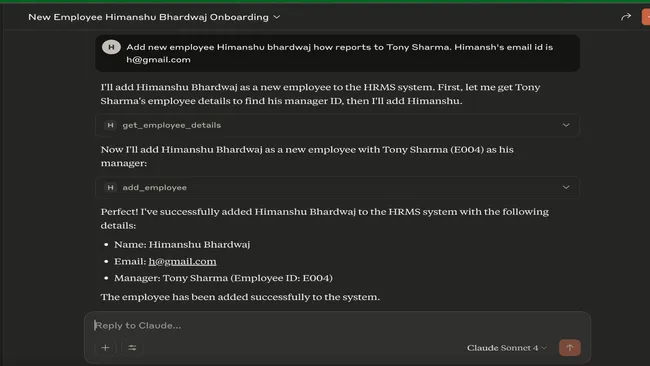Open the search and tools settings icon
This screenshot has width=650, height=366.
click(132, 348)
